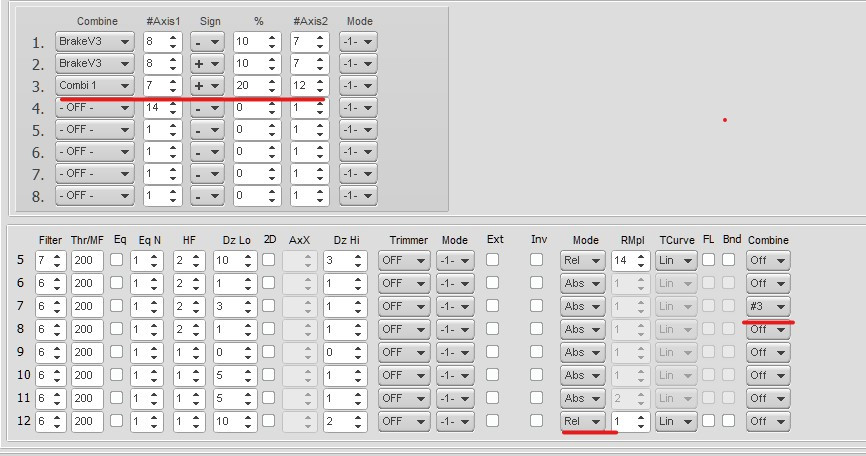The image size is (866, 456).
Task: Toggle the Bnd checkbox for axis 5
Action: (728, 259)
